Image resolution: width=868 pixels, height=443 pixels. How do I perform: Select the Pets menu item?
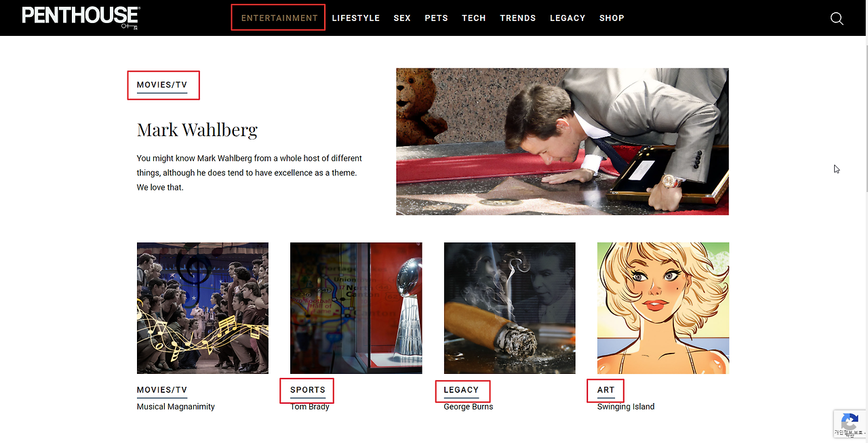(x=436, y=18)
